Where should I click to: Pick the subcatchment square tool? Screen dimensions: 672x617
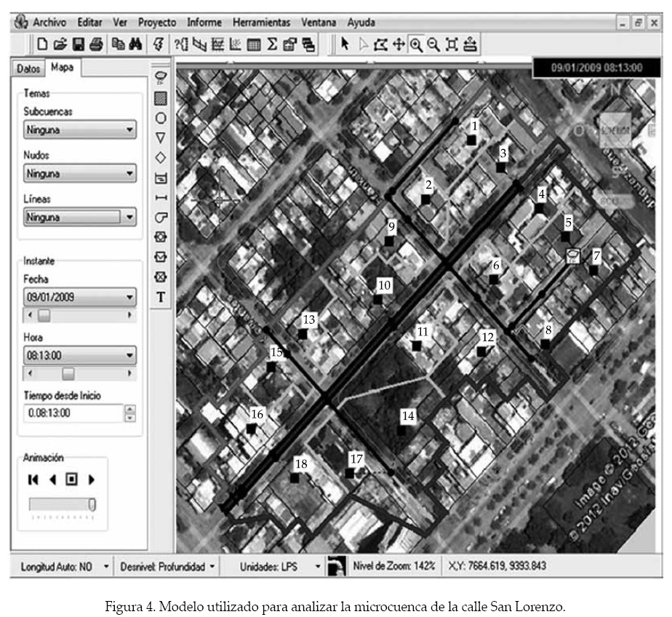point(161,97)
